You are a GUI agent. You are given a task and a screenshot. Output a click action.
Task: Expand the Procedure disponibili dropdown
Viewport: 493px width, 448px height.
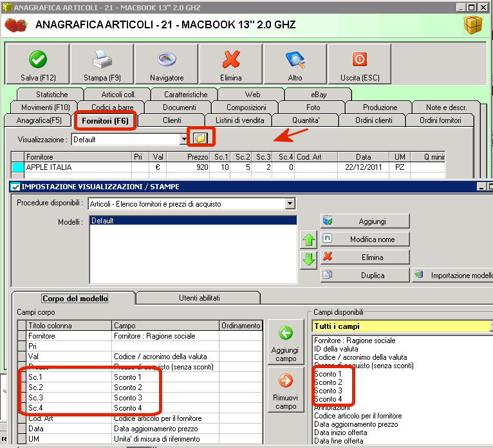(x=290, y=203)
